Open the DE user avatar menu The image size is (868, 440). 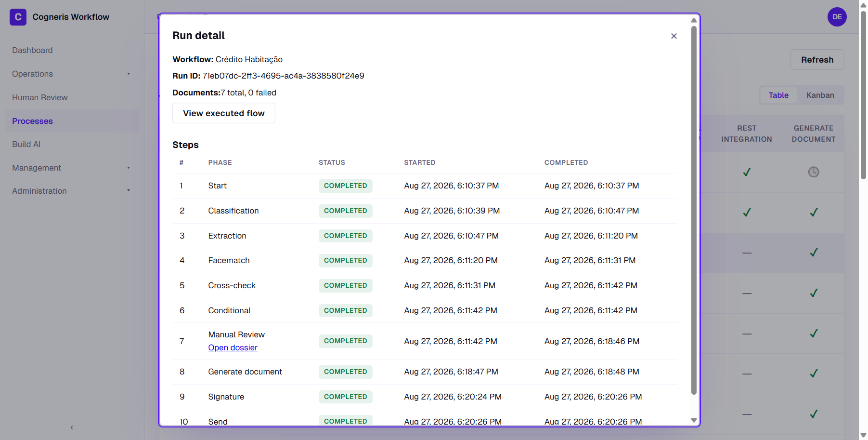[x=837, y=17]
